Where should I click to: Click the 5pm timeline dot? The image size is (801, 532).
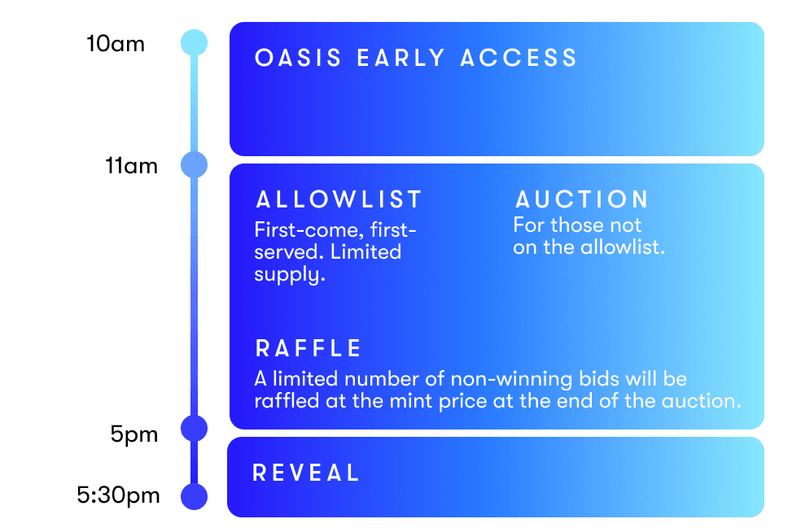[194, 428]
